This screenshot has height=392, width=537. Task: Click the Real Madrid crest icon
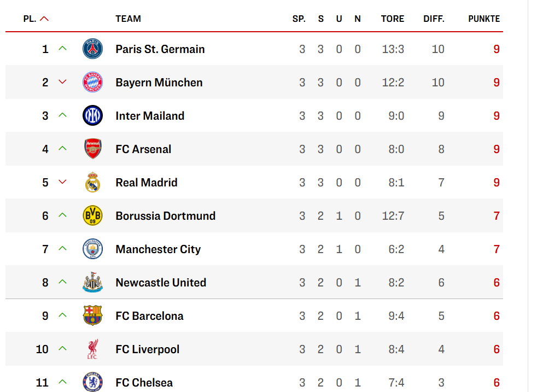tap(92, 183)
